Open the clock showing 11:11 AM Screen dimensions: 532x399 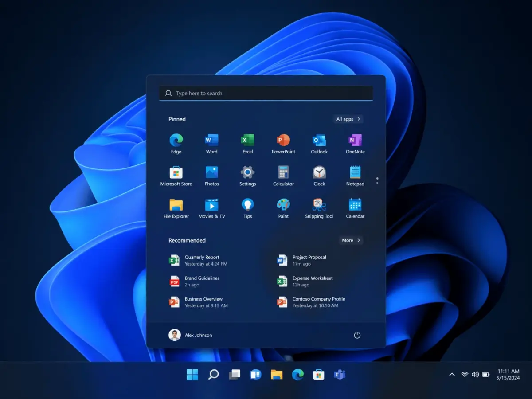point(509,375)
